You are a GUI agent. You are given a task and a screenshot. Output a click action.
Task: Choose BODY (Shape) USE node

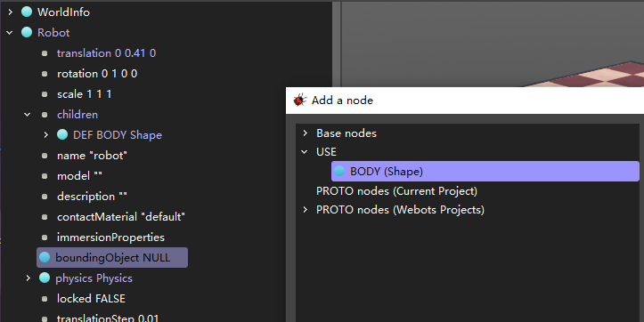coord(485,172)
